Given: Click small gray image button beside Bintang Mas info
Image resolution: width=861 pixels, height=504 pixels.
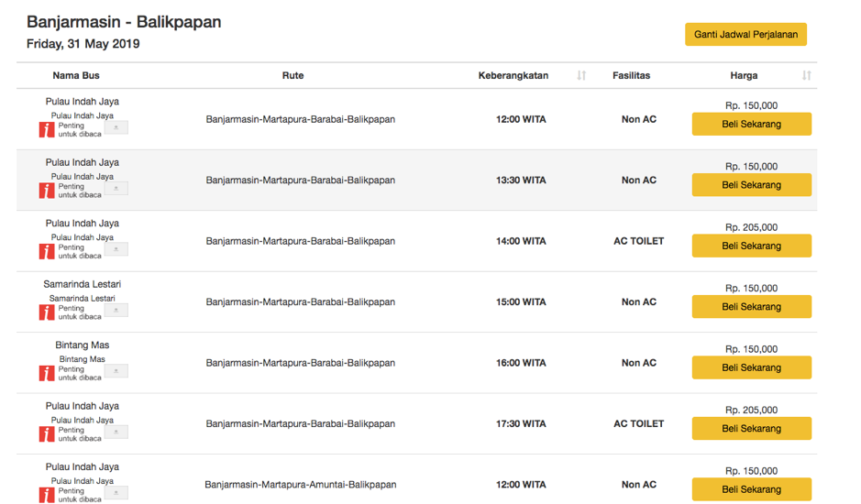Looking at the screenshot, I should coord(116,371).
